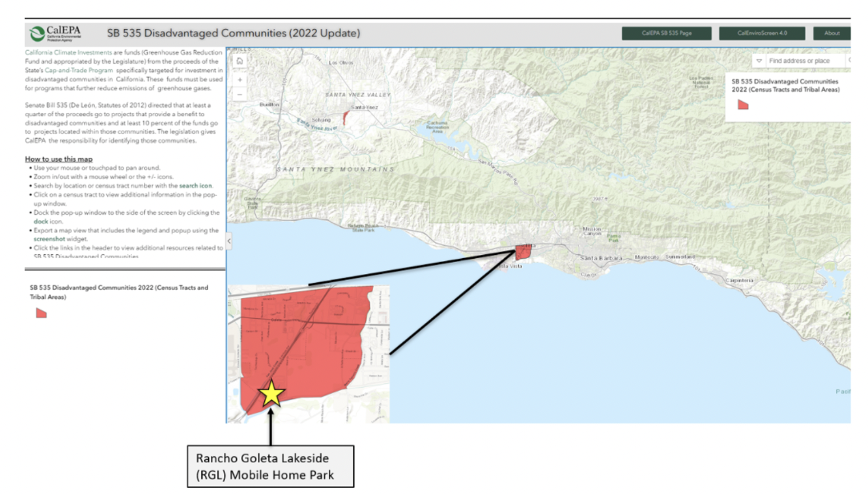Click the 'How to use this map' heading

[59, 159]
